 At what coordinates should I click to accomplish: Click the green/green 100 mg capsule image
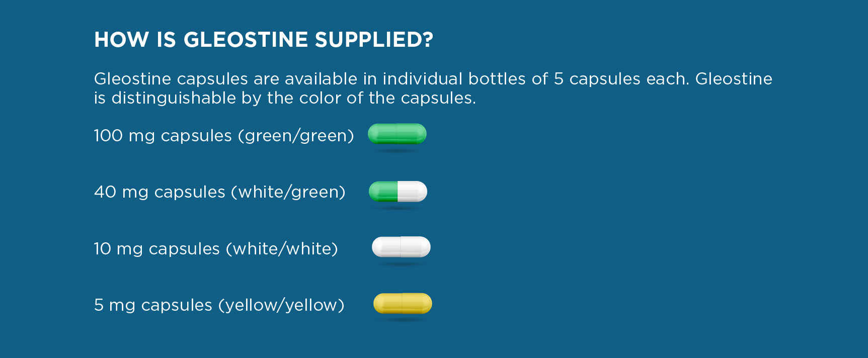click(397, 134)
